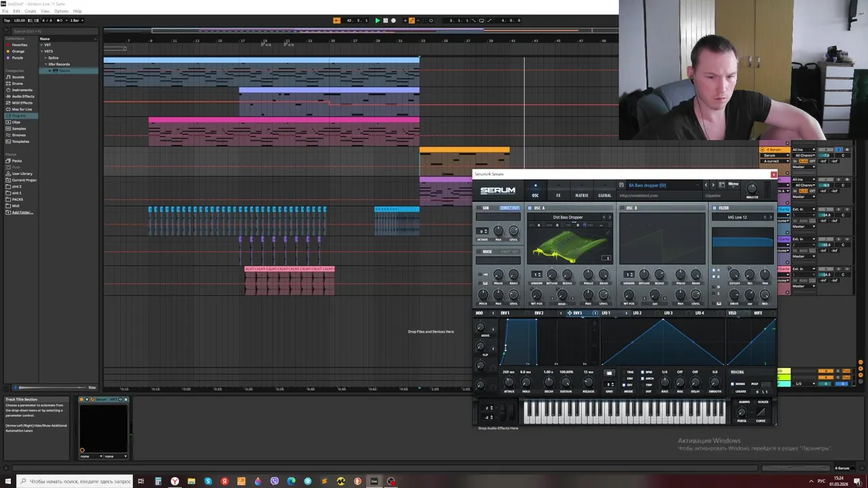
Task: Enable LFO BPM sync checkbox
Action: coord(643,372)
